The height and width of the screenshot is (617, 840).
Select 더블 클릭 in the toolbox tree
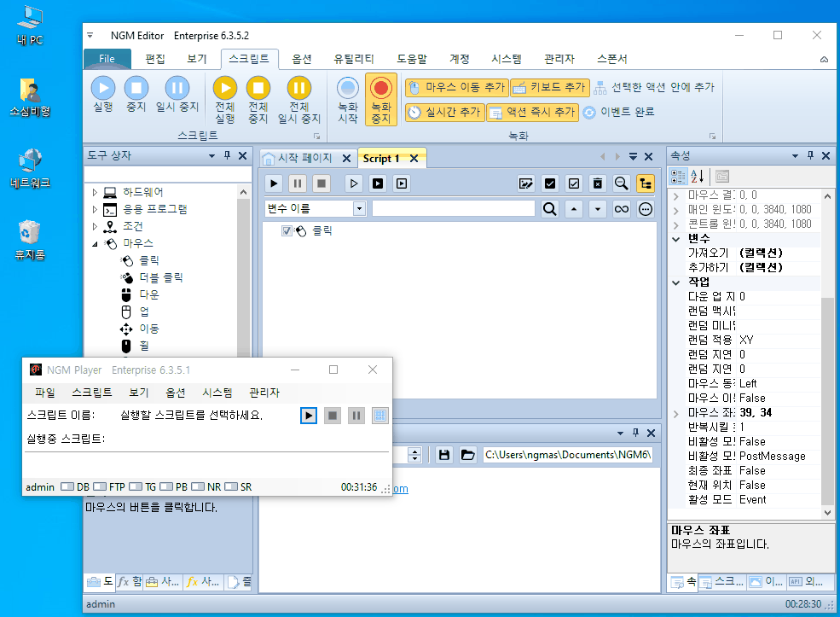click(x=160, y=277)
